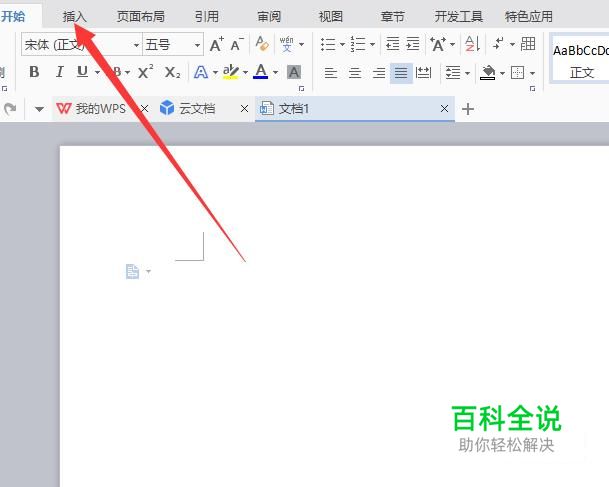Sort text with A-Z icon
Viewport: 609px width, 487px height.
(473, 44)
